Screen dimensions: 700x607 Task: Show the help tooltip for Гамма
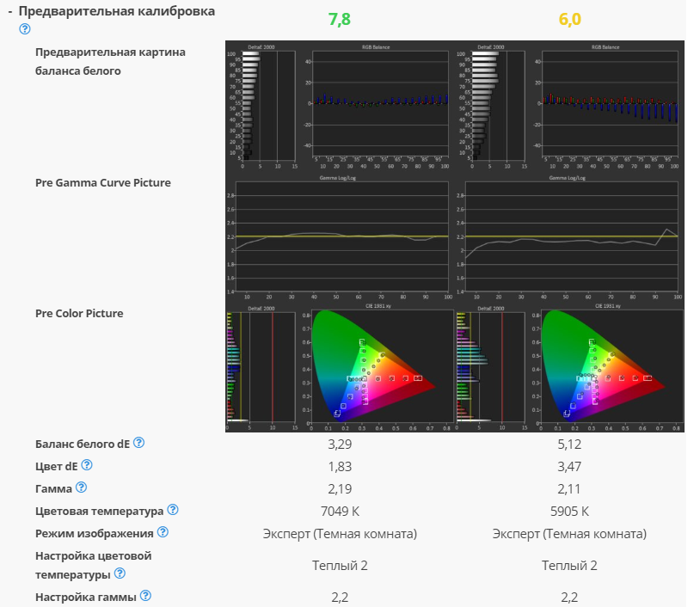point(81,487)
